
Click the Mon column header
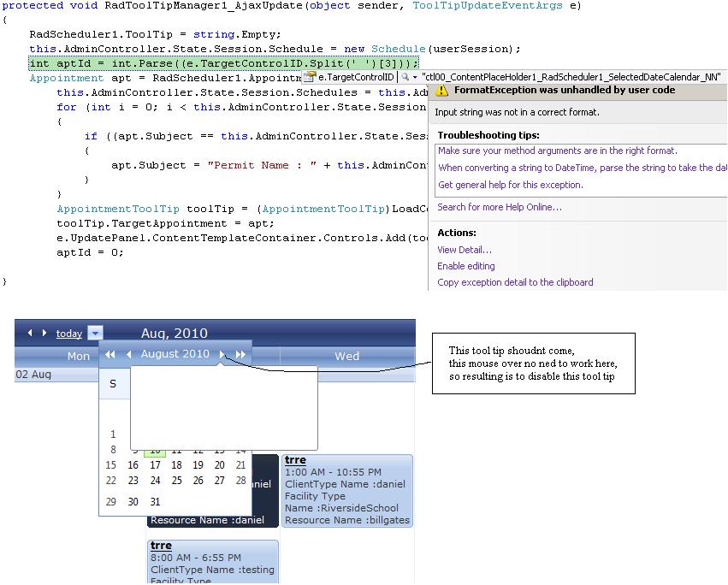pos(79,356)
